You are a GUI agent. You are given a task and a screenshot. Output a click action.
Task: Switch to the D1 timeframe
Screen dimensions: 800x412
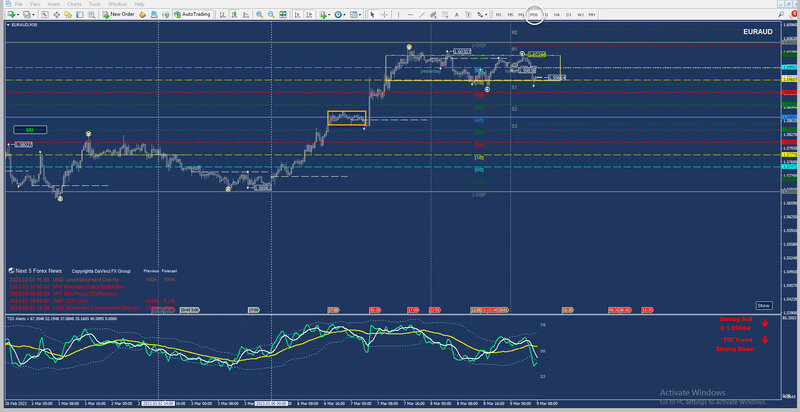tap(568, 14)
